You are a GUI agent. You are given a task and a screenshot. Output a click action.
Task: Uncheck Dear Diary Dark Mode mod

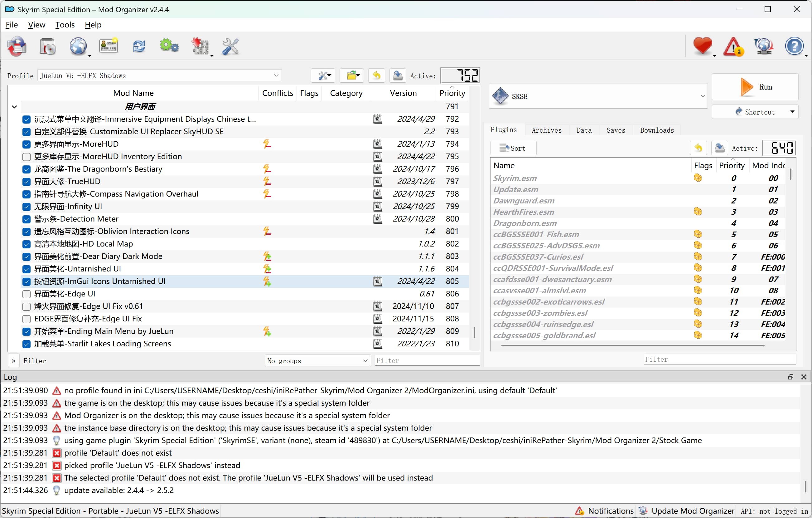[x=26, y=257]
